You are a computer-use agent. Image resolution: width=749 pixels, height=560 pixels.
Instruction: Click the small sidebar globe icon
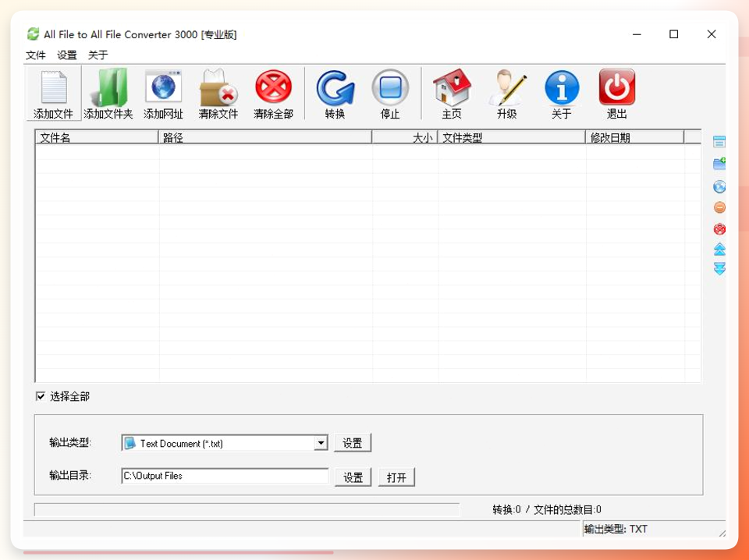pos(719,186)
